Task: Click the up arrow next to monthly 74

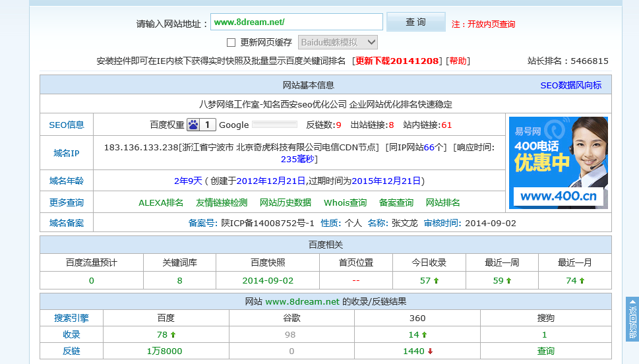Action: click(582, 281)
